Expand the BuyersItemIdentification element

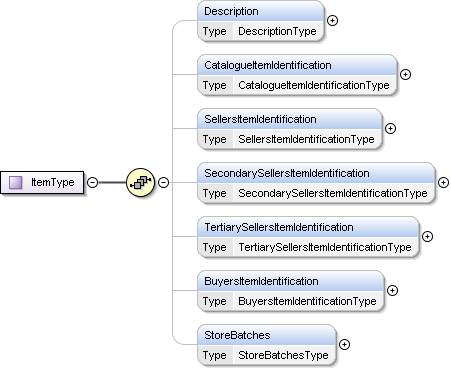[x=392, y=291]
